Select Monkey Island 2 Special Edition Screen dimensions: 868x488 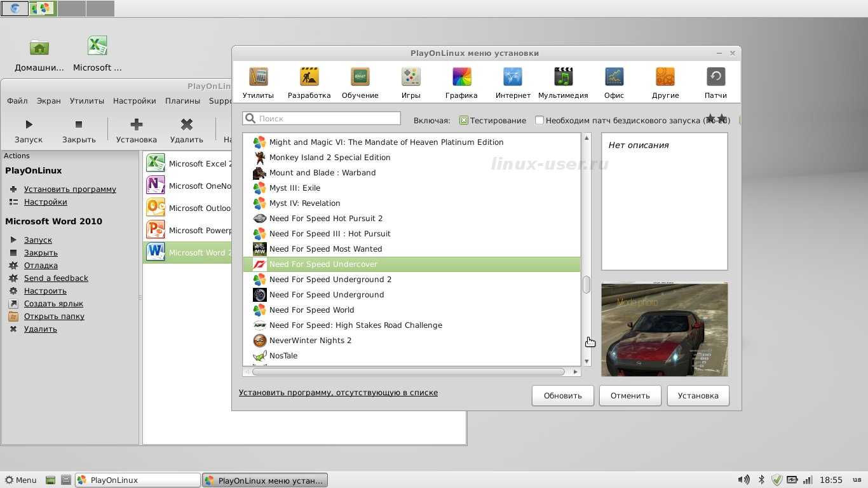[412, 158]
